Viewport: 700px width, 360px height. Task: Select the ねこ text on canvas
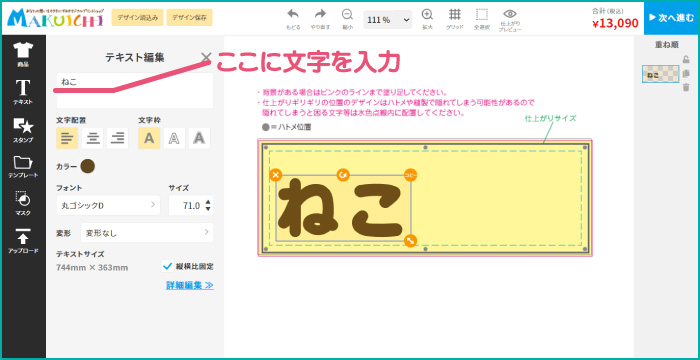click(342, 208)
